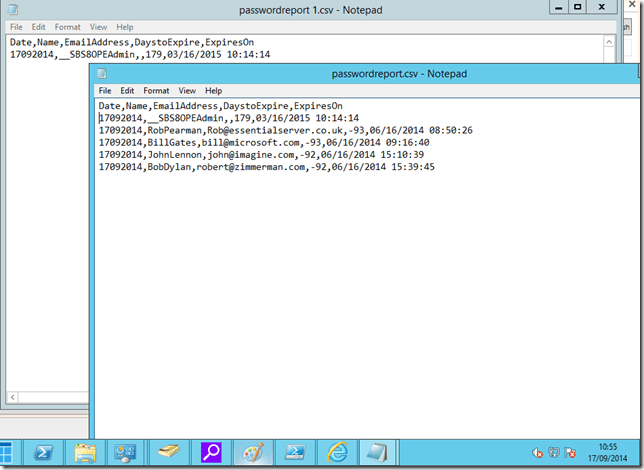Click scroll-up arrow in passwordreport 1.csv window
Viewport: 644px width, 470px height.
coord(609,41)
